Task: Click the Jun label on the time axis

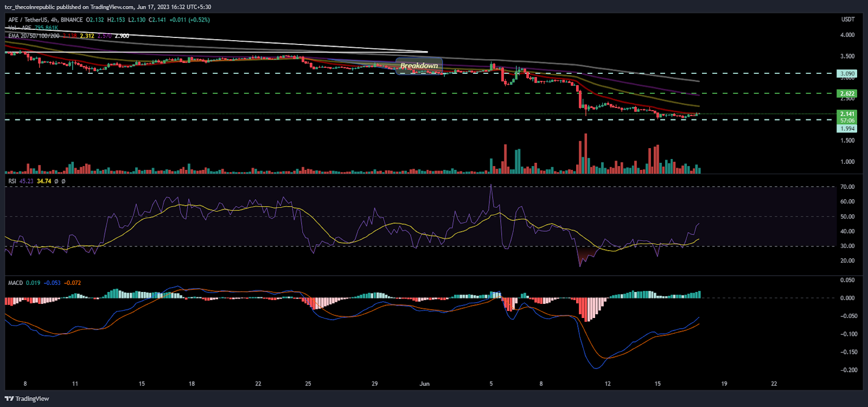Action: tap(424, 384)
